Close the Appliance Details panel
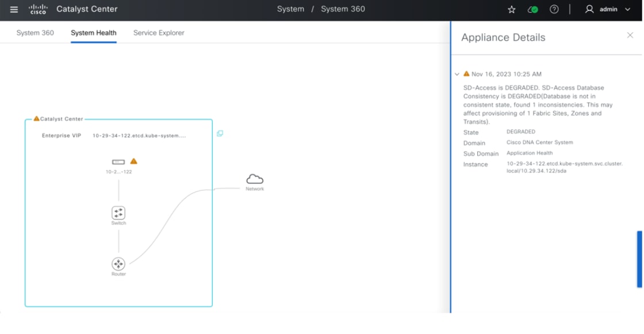 click(x=630, y=35)
